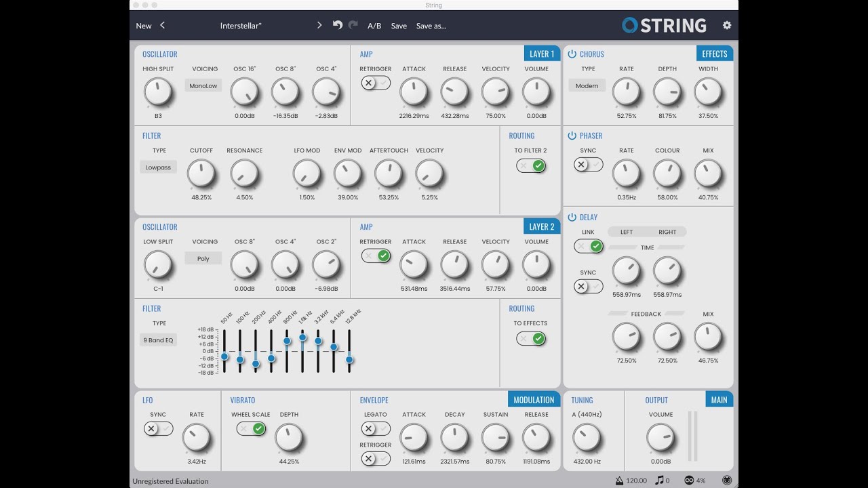Toggle To Effects routing switch
Image resolution: width=868 pixels, height=488 pixels.
530,338
